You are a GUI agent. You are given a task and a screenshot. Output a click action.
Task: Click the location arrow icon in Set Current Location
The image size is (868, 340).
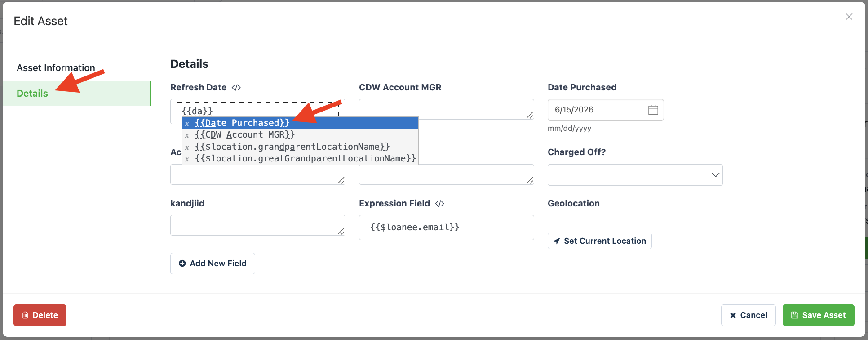[x=557, y=241]
